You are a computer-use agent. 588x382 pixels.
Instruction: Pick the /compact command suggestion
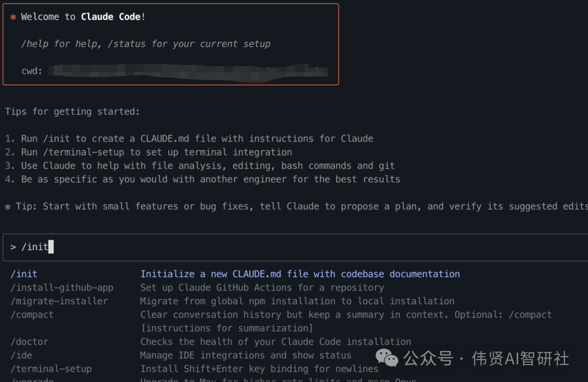coord(32,315)
